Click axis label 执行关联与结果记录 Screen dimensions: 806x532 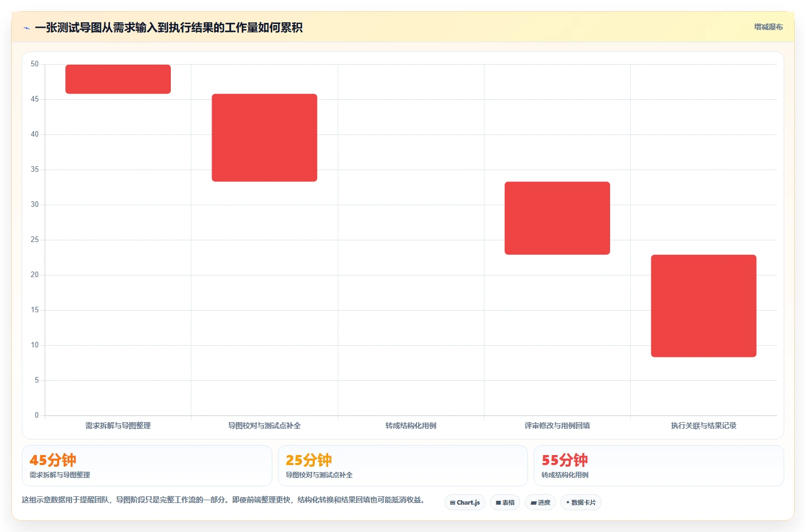[703, 425]
